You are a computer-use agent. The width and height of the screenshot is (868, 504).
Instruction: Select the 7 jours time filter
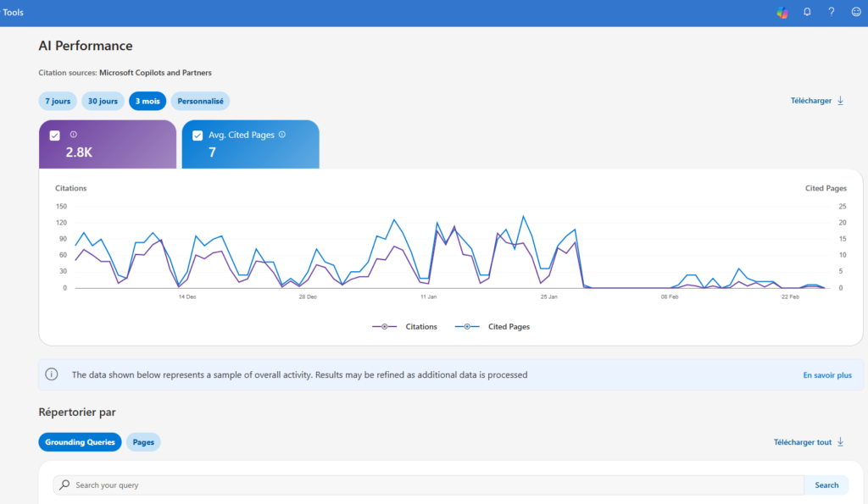coord(57,101)
